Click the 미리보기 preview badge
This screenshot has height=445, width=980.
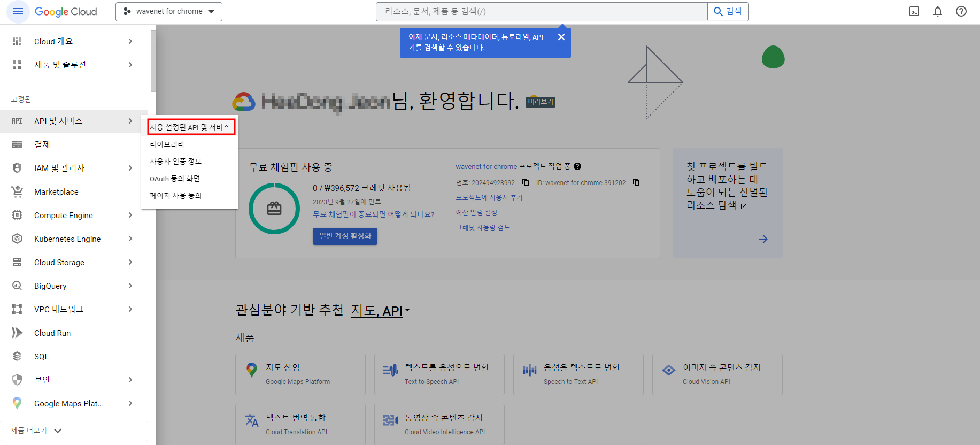pos(541,102)
